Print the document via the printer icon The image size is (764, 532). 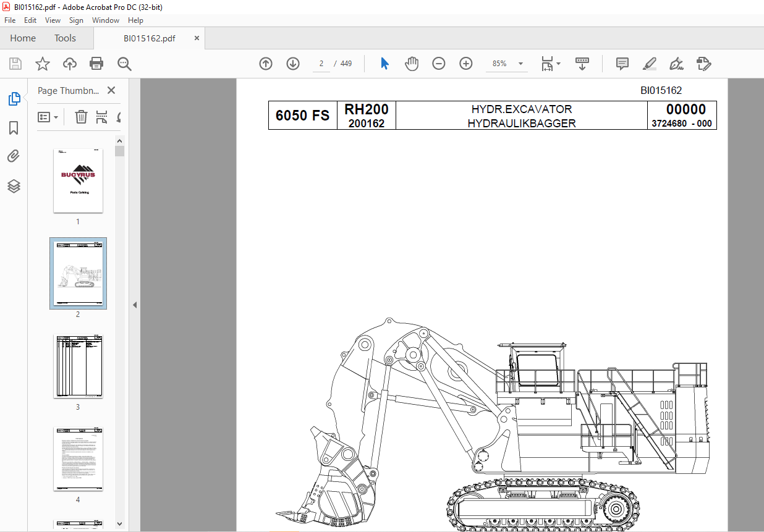pyautogui.click(x=96, y=64)
